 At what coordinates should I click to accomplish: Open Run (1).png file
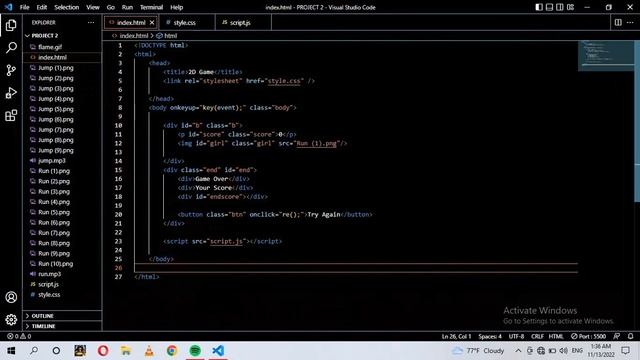coord(62,171)
